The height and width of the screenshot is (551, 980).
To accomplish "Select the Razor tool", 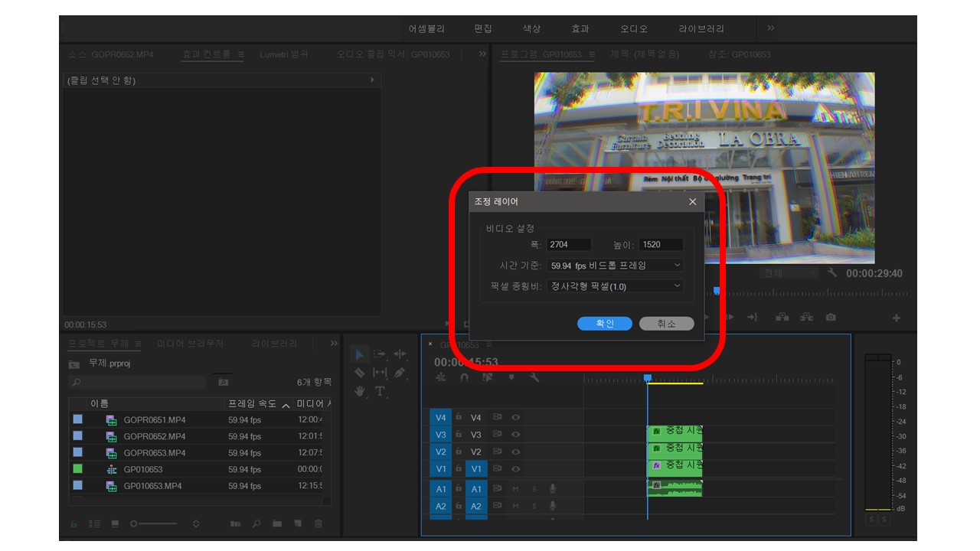I will click(x=360, y=373).
